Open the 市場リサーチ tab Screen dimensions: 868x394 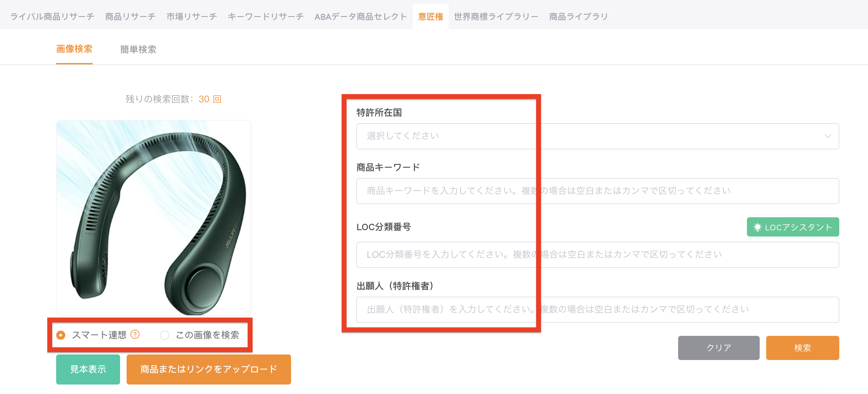tap(192, 17)
